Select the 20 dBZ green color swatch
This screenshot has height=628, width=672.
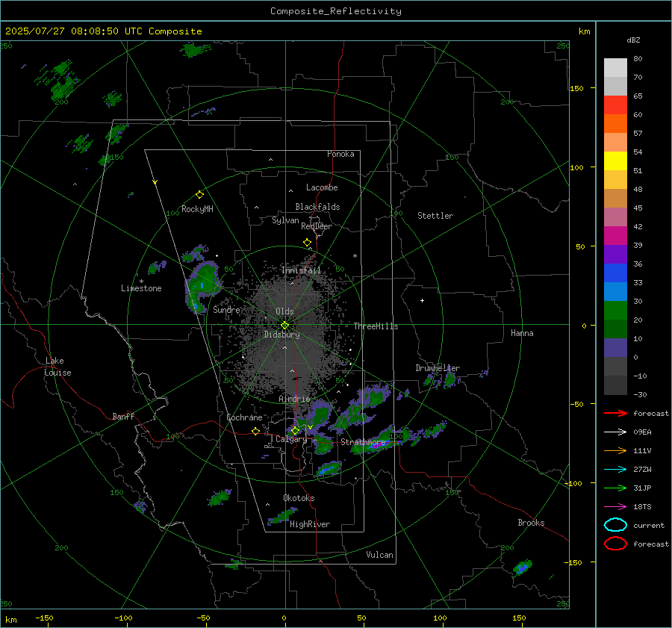(615, 311)
